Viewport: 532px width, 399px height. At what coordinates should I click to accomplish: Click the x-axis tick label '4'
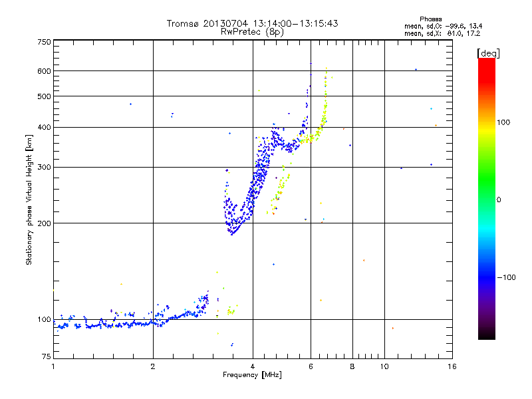(x=253, y=366)
